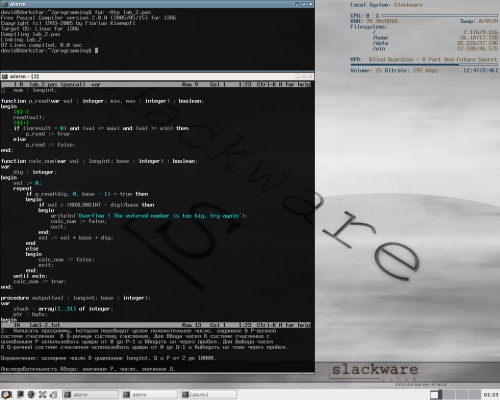The image size is (500, 400).
Task: Click the 'val := val * base + dig;' line
Action: pos(76,238)
